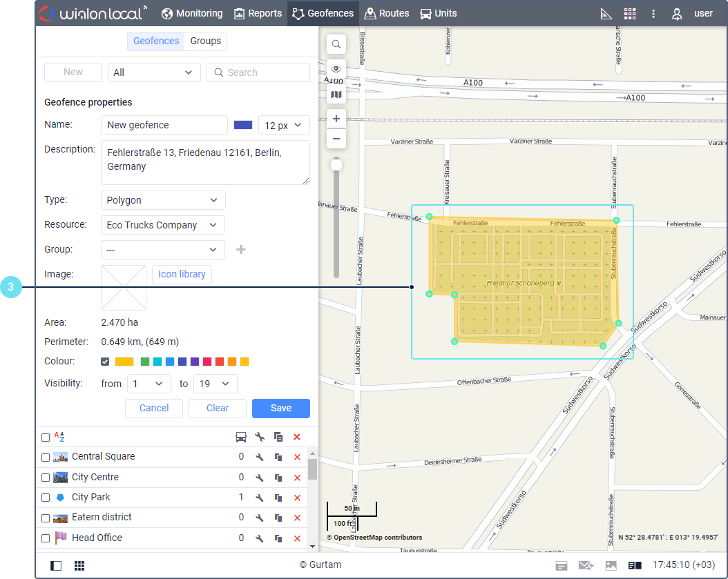This screenshot has width=728, height=579.
Task: Check the City Park geofence checkbox
Action: pos(46,498)
